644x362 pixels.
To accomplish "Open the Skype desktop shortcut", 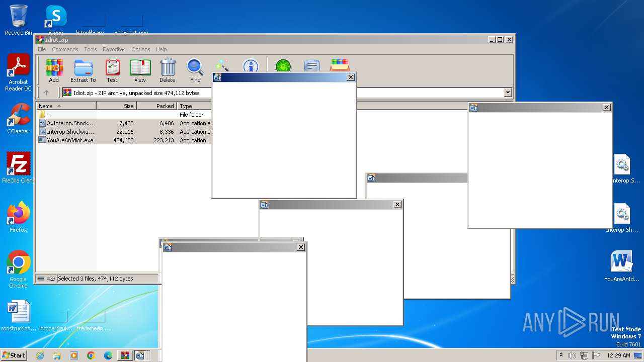I will tap(55, 20).
